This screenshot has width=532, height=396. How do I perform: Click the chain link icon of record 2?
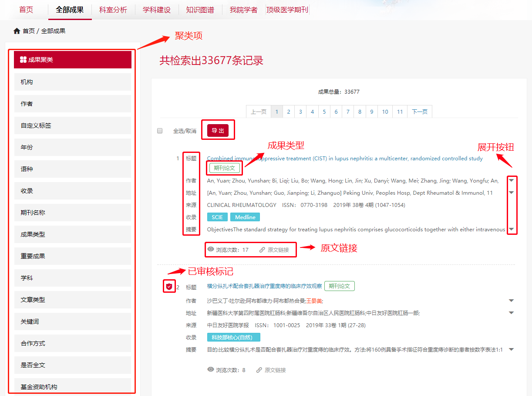(x=259, y=370)
